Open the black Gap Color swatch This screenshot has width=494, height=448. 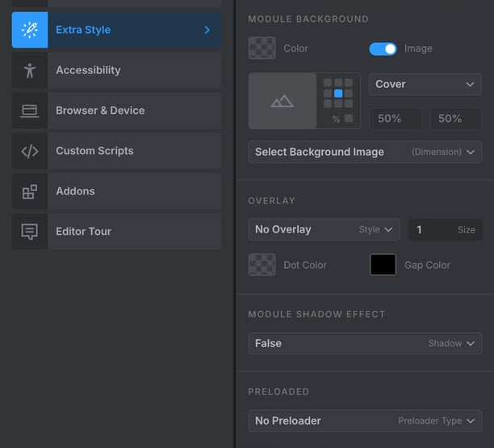(x=383, y=265)
